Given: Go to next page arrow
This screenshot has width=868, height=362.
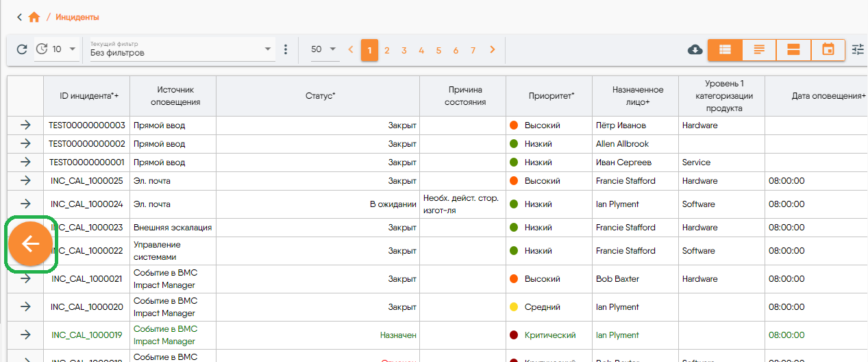Looking at the screenshot, I should point(493,49).
